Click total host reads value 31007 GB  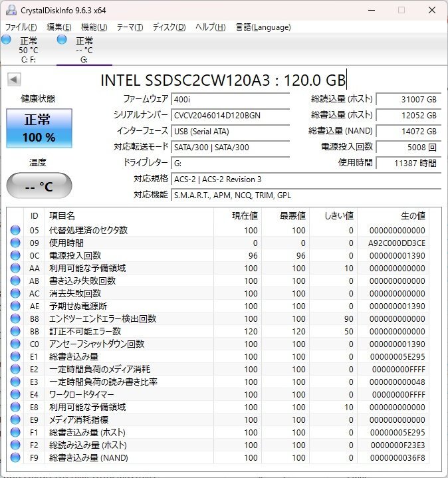click(x=409, y=99)
